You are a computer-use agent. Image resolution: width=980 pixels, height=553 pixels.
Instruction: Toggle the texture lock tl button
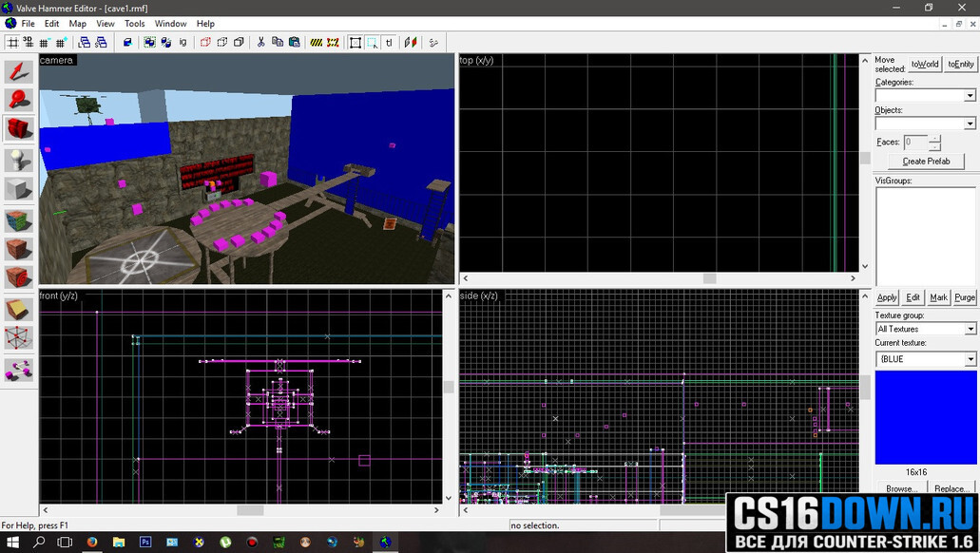[x=389, y=42]
